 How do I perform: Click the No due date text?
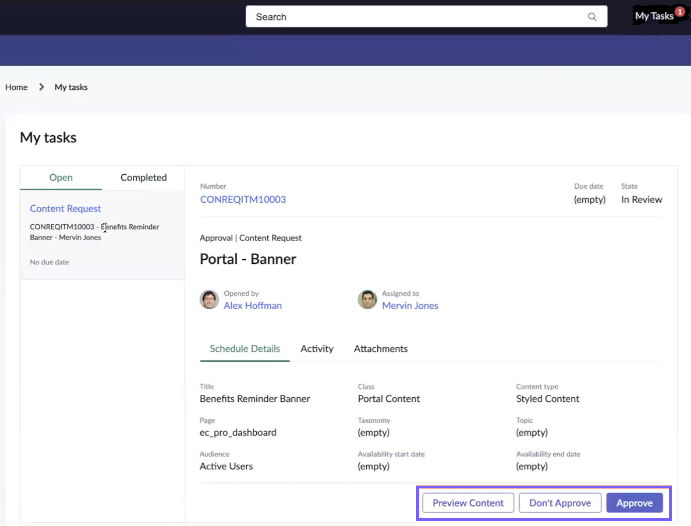pos(49,262)
